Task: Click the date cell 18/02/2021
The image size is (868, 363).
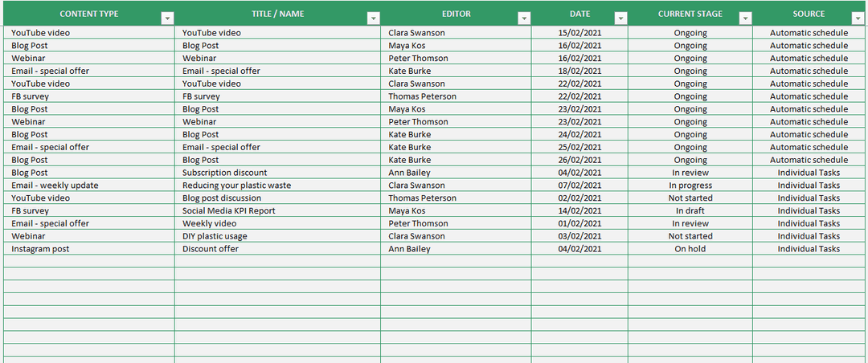Action: pyautogui.click(x=579, y=71)
